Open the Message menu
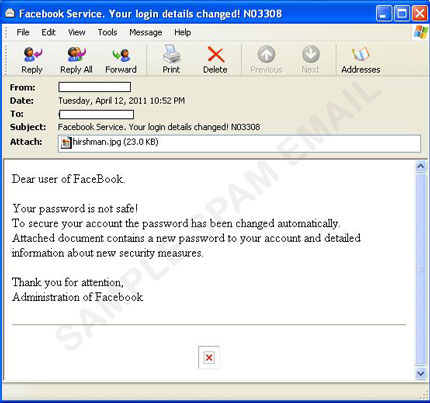 (146, 32)
